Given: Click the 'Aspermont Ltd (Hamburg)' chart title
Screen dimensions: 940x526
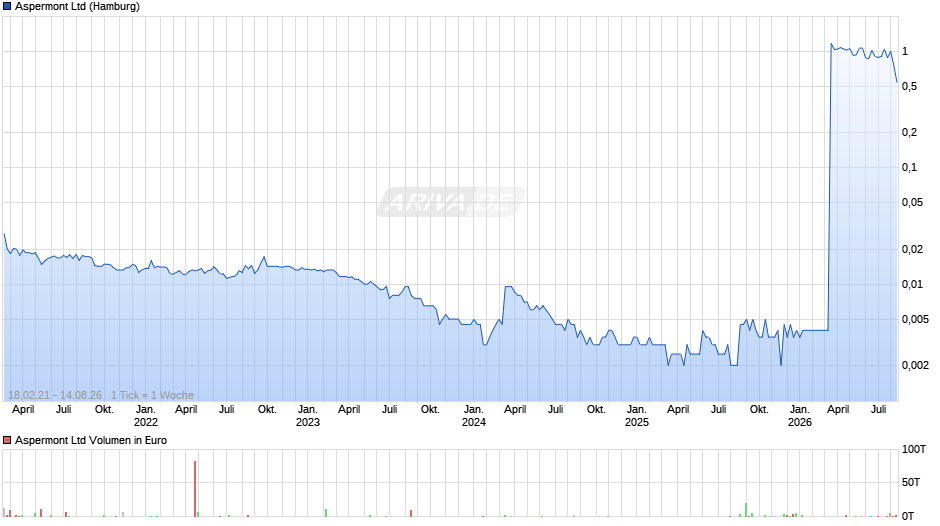Looking at the screenshot, I should pos(77,7).
